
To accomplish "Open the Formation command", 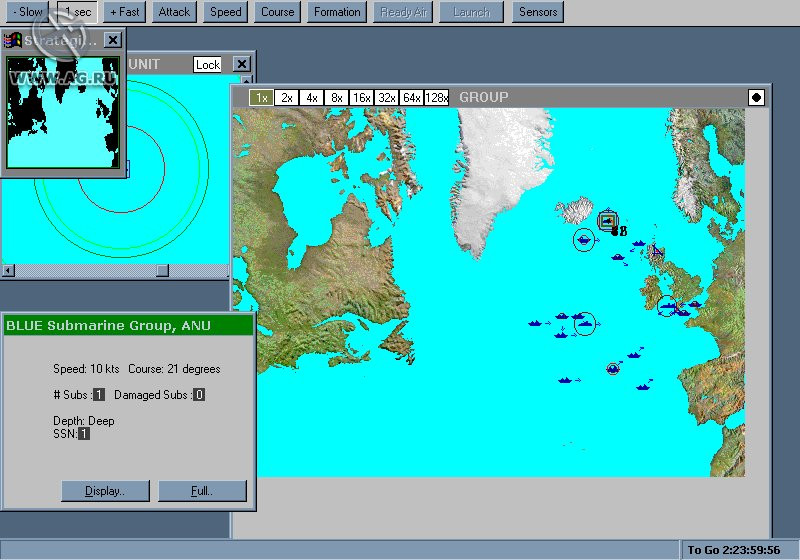I will tap(337, 12).
